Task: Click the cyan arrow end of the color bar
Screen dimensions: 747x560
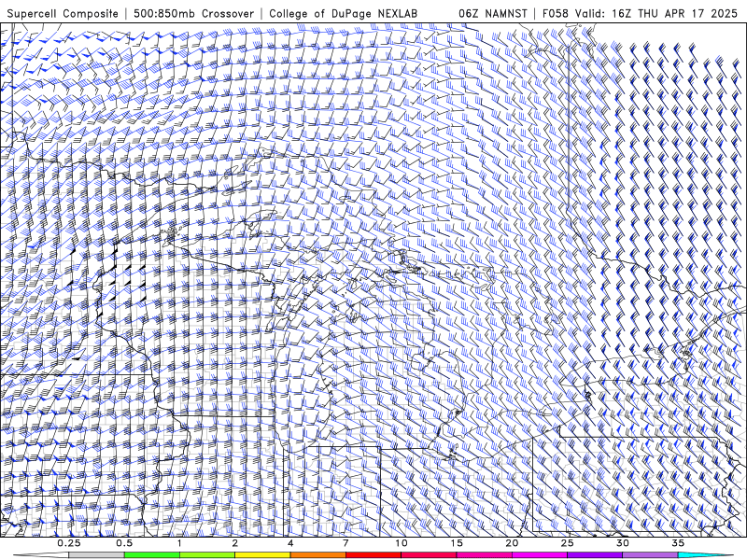Action: tap(706, 555)
